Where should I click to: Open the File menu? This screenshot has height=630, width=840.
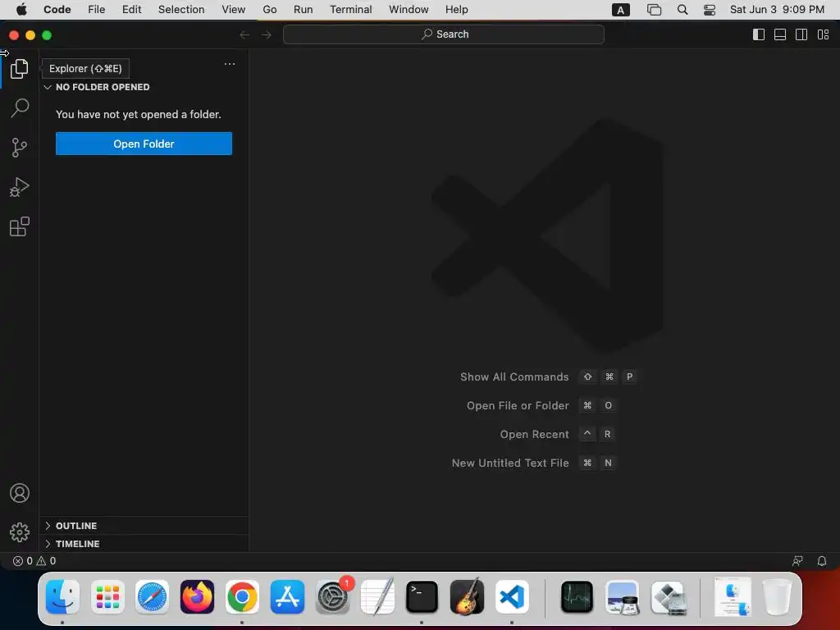tap(97, 10)
